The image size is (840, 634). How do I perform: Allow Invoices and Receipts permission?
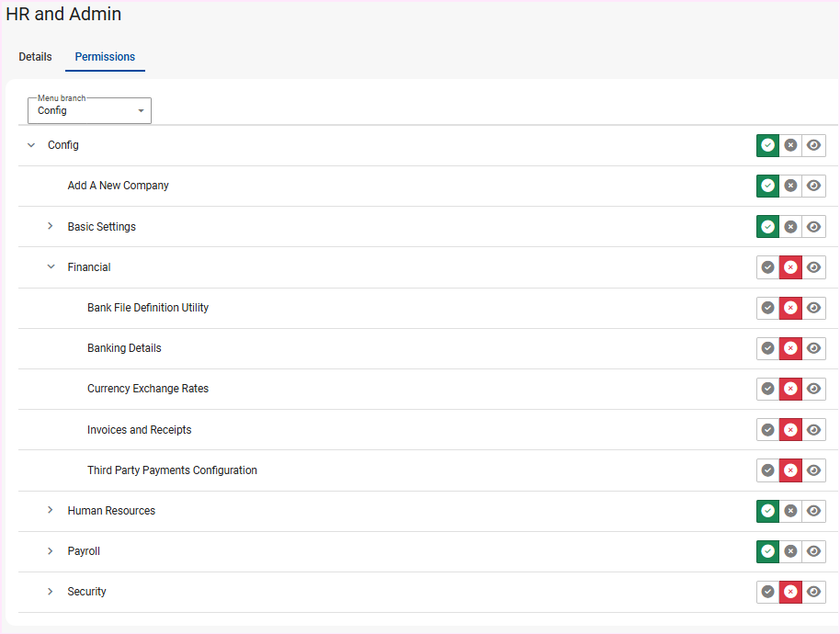767,430
